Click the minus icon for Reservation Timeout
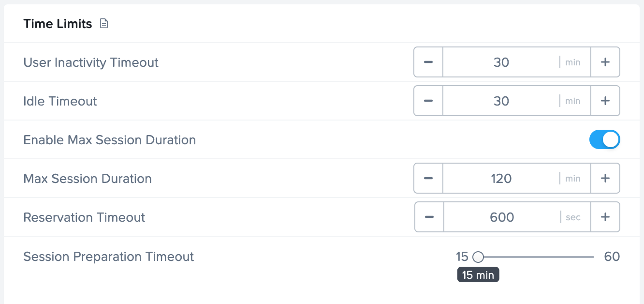Screen dimensions: 644x304 [x=428, y=217]
